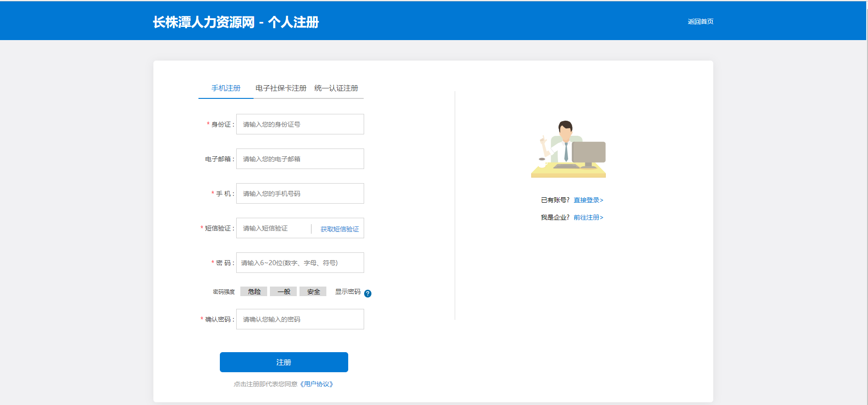This screenshot has width=868, height=405.
Task: Click the 密码 password input field
Action: pyautogui.click(x=300, y=263)
